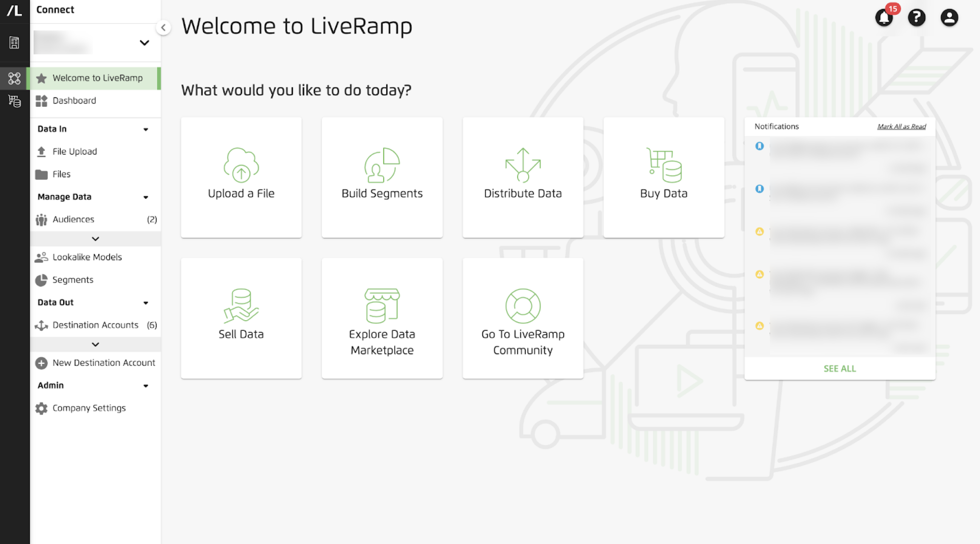Click the last yellow warning notification icon

pos(759,326)
